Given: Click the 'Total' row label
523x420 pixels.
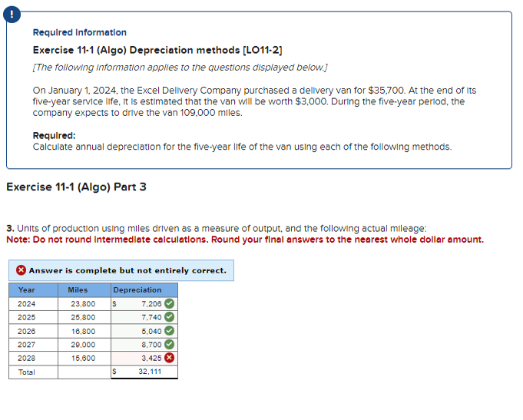Looking at the screenshot, I should (26, 372).
